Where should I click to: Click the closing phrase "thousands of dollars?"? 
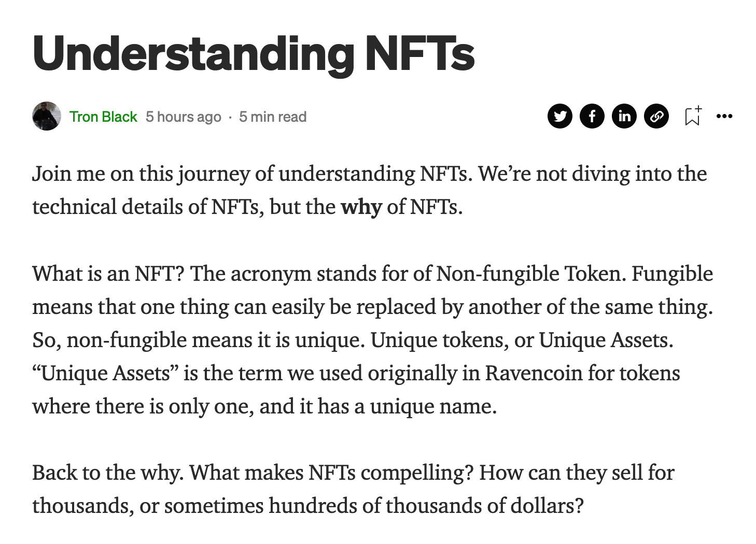pyautogui.click(x=485, y=506)
